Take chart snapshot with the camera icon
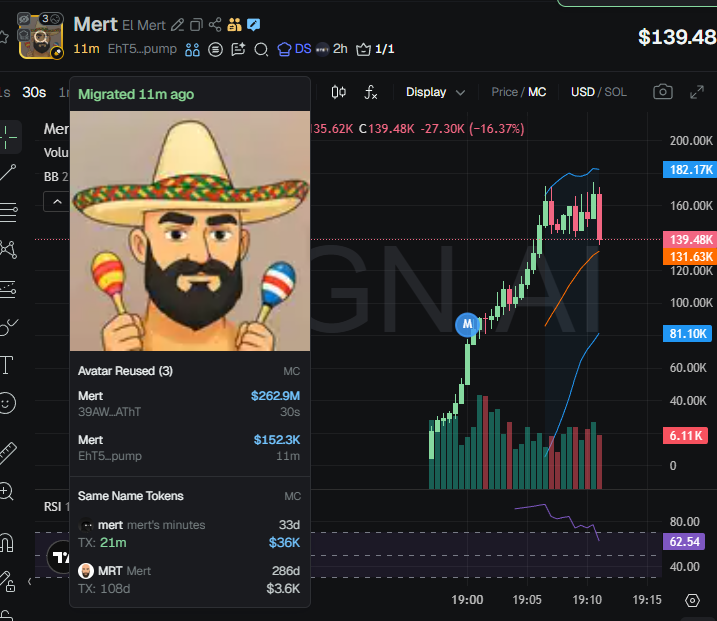 click(x=663, y=92)
